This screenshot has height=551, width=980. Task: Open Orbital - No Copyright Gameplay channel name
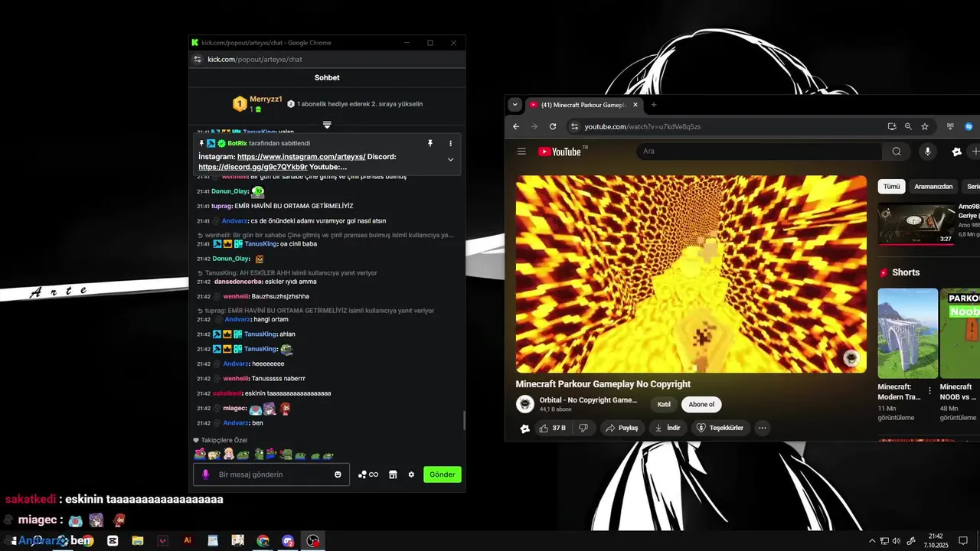tap(588, 400)
